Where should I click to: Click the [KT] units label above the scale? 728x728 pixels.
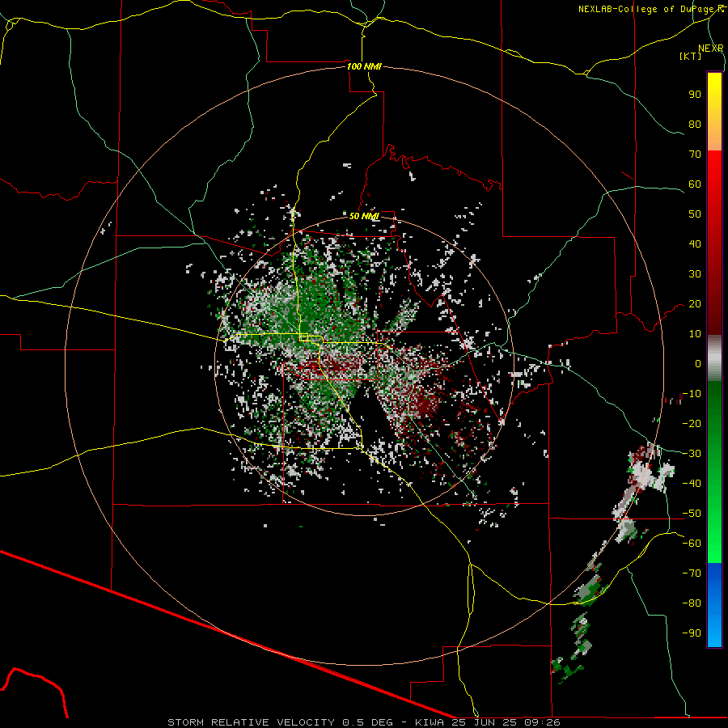click(691, 56)
